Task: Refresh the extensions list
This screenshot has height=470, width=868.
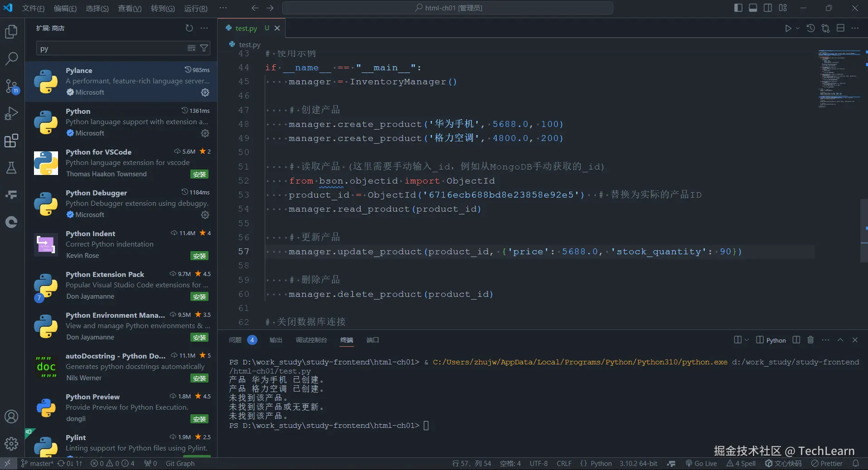Action: [189, 28]
